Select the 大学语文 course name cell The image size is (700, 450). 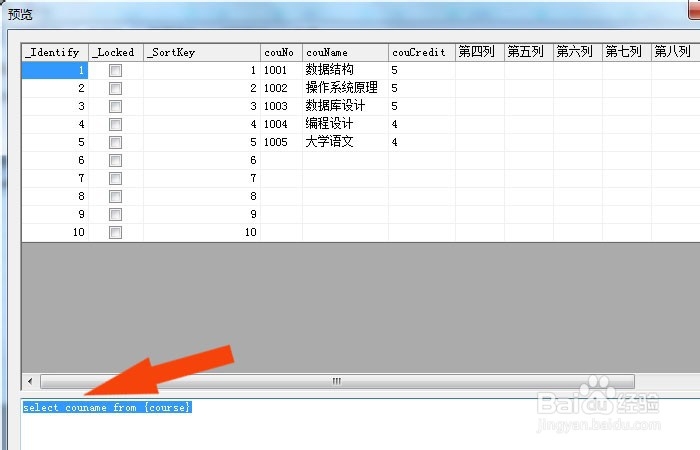point(346,142)
